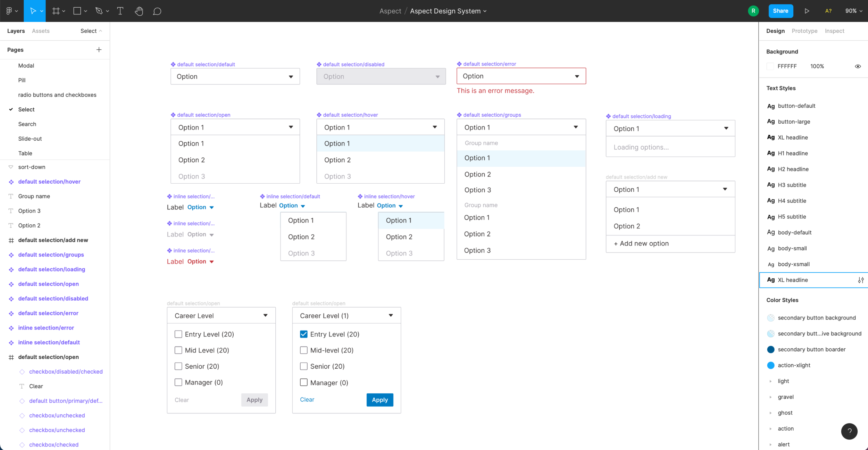Image resolution: width=868 pixels, height=450 pixels.
Task: Select the Hand tool
Action: pyautogui.click(x=139, y=11)
